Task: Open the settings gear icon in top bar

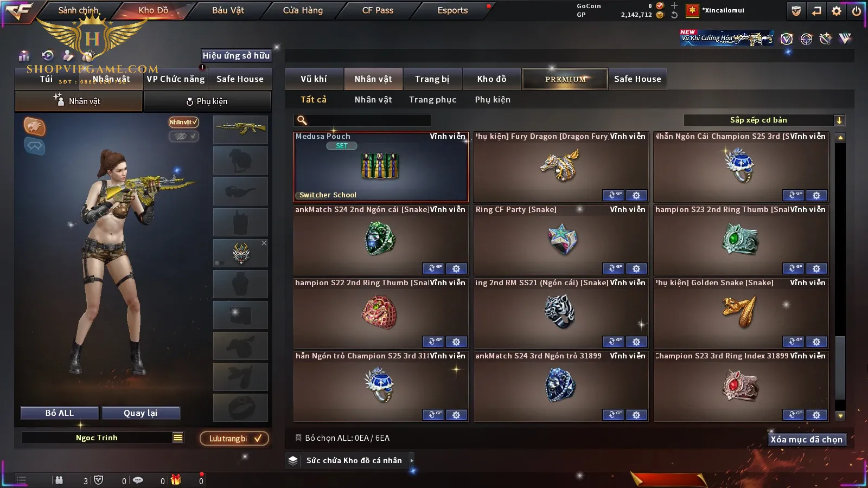Action: 837,10
